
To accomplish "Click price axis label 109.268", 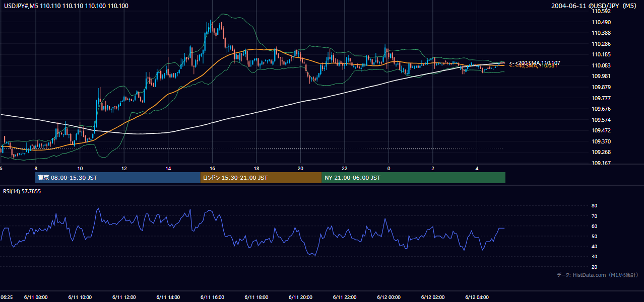I will click(601, 152).
